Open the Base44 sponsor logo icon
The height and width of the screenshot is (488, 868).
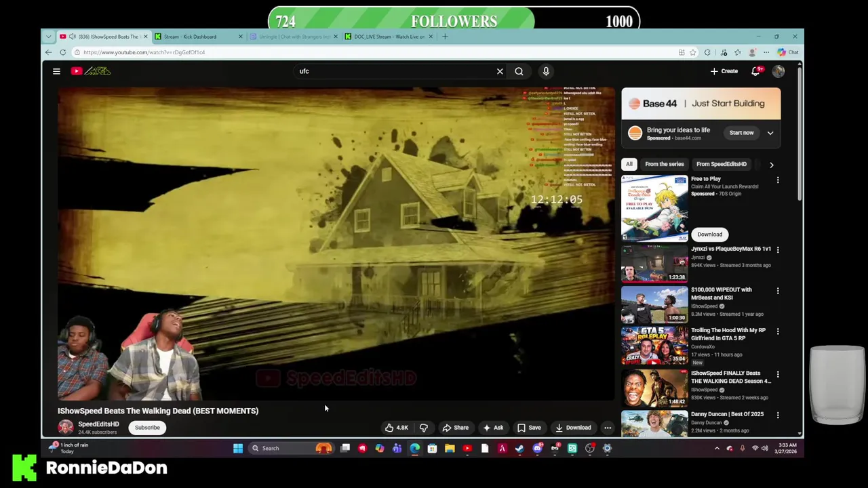click(x=635, y=133)
